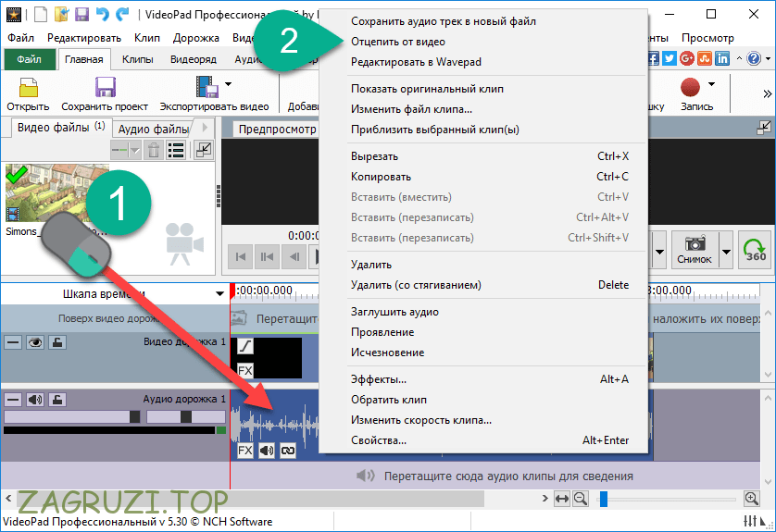The height and width of the screenshot is (532, 776).
Task: Open the Просмотр menu
Action: point(707,38)
